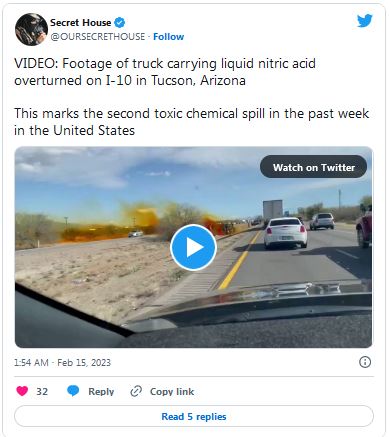The image size is (389, 437).
Task: Click Watch on Twitter button
Action: (313, 167)
